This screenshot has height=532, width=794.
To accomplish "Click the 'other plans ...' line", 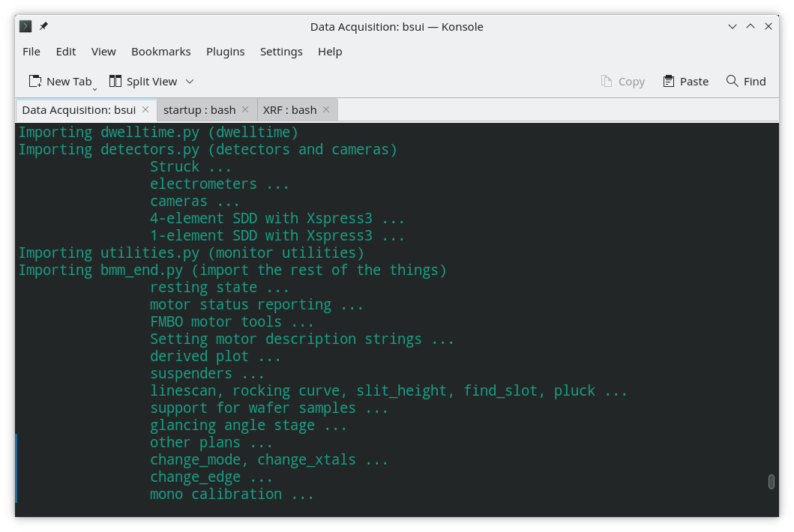I will 211,442.
